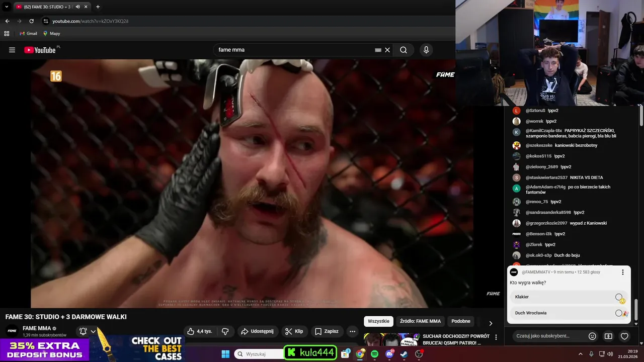Dislike the video with thumbs down

pyautogui.click(x=225, y=331)
